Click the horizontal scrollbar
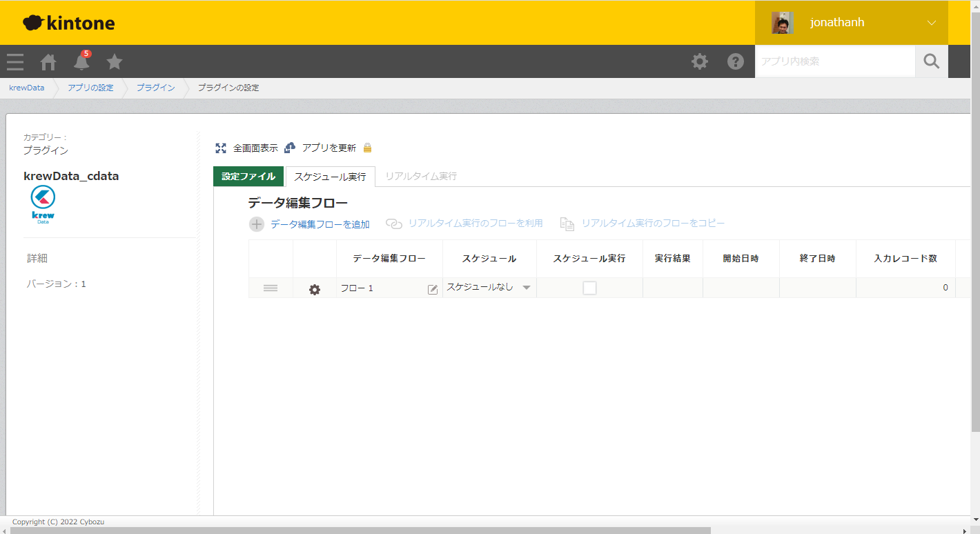 [x=360, y=530]
